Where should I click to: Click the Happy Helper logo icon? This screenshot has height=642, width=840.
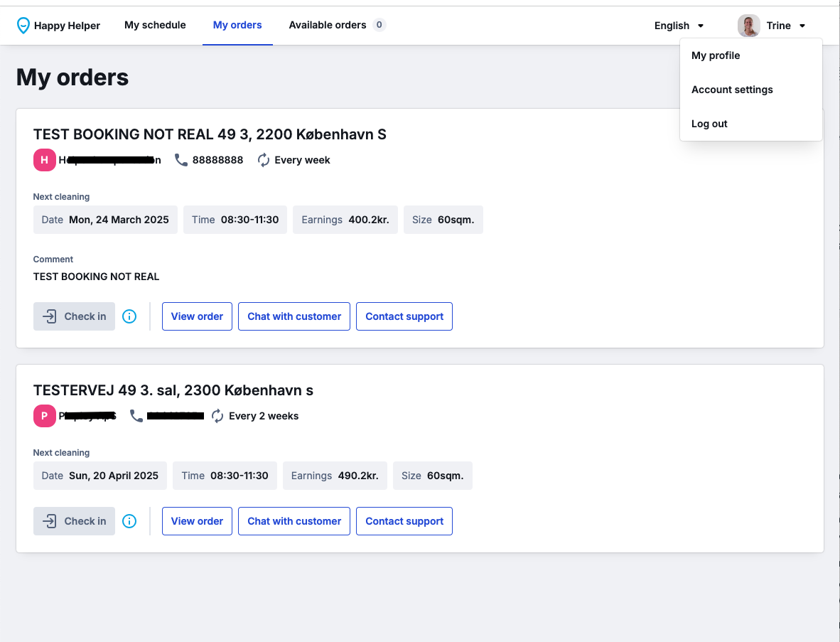pos(23,25)
